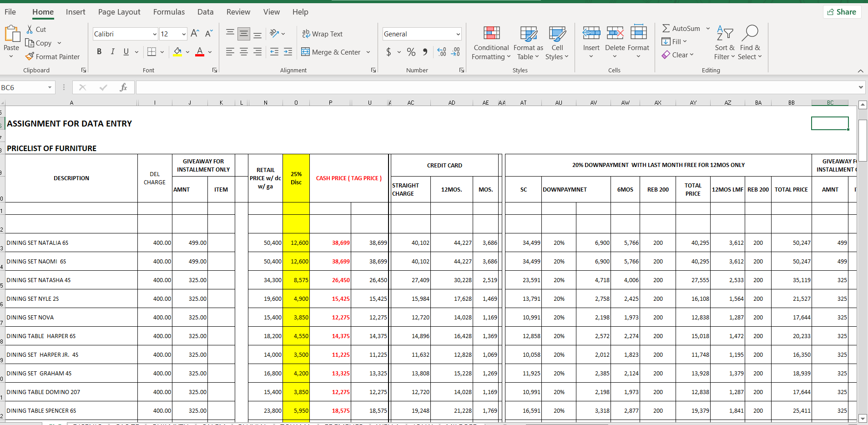Click the vertical scrollbar down arrow
Image resolution: width=868 pixels, height=425 pixels.
click(x=863, y=419)
